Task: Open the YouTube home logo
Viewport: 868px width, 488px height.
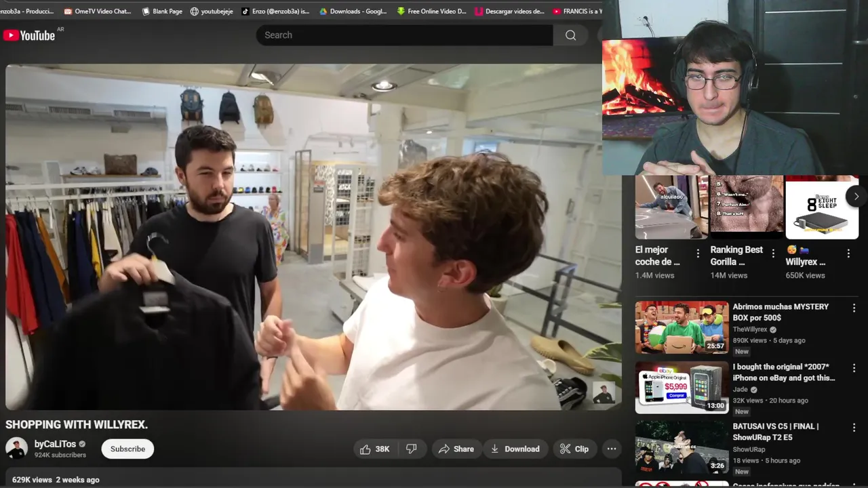Action: point(28,35)
